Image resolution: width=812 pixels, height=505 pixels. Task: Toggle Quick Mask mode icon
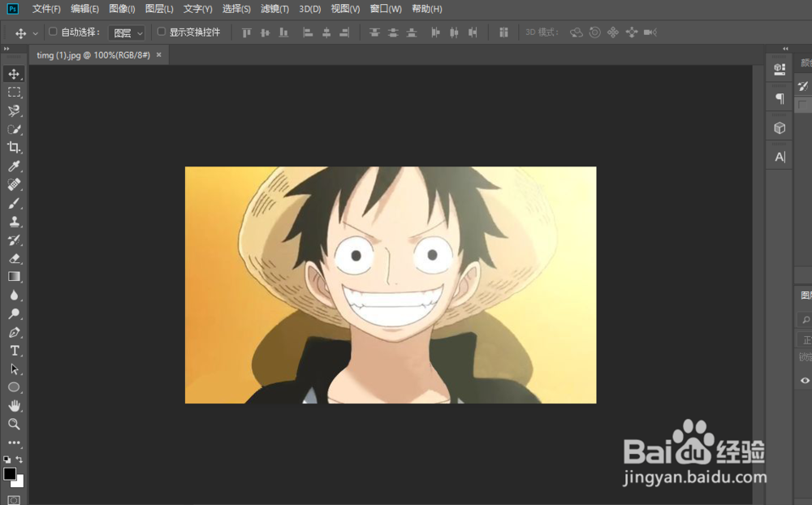[x=14, y=500]
